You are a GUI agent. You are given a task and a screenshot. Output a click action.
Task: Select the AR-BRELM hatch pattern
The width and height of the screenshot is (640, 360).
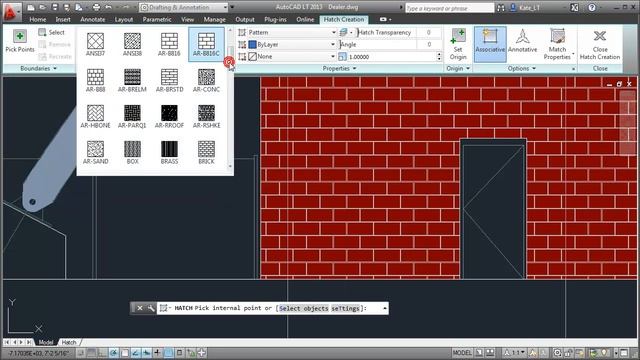coord(132,80)
